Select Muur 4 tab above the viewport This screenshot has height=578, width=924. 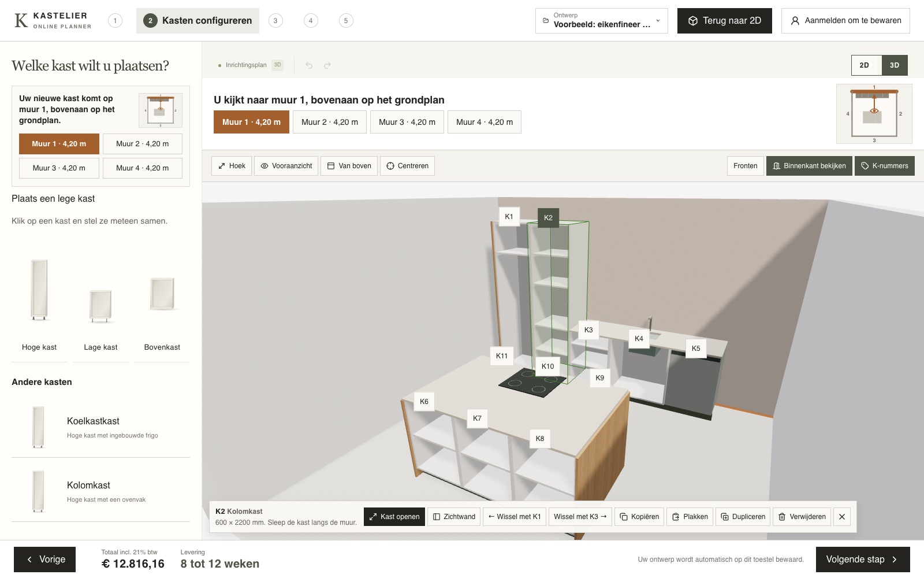pos(485,122)
